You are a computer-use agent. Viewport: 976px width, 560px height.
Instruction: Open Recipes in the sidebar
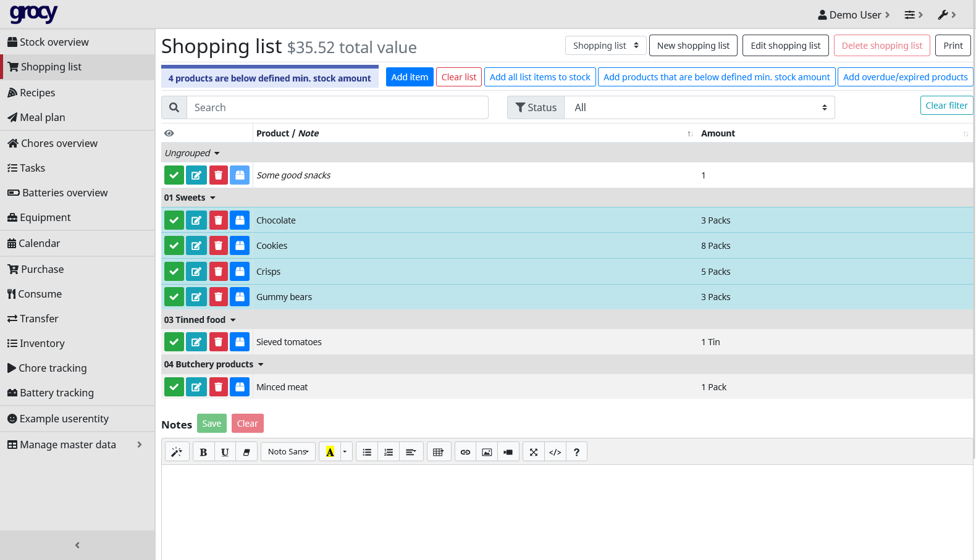(x=38, y=93)
